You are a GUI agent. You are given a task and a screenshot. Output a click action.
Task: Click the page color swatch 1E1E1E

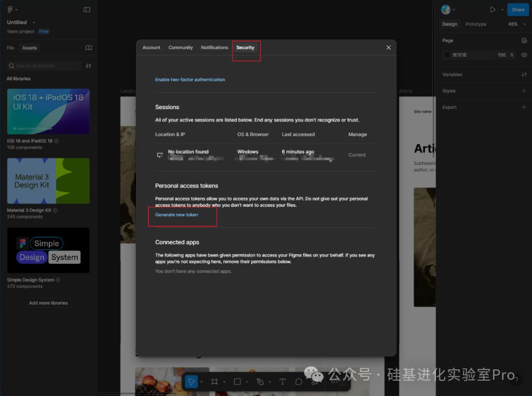click(447, 55)
